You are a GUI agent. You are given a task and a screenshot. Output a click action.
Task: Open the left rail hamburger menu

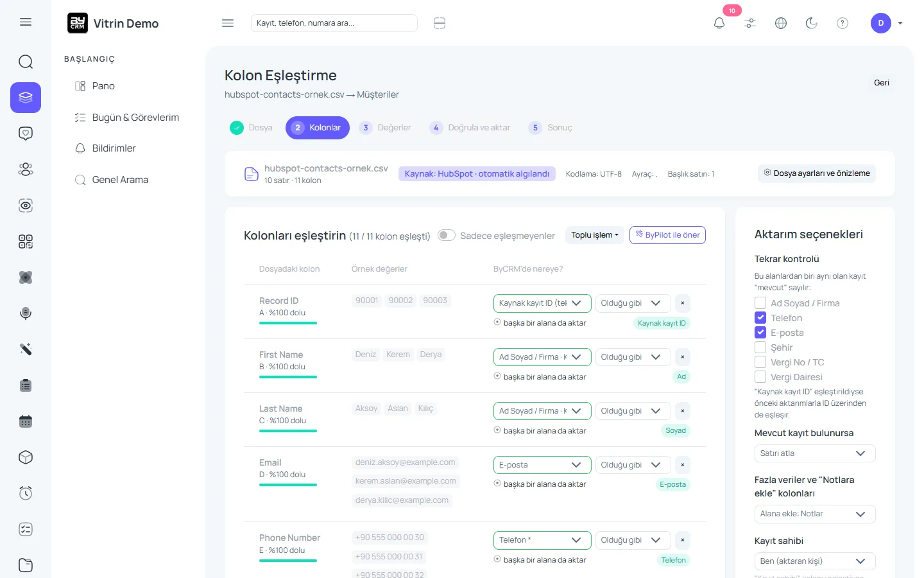click(26, 22)
